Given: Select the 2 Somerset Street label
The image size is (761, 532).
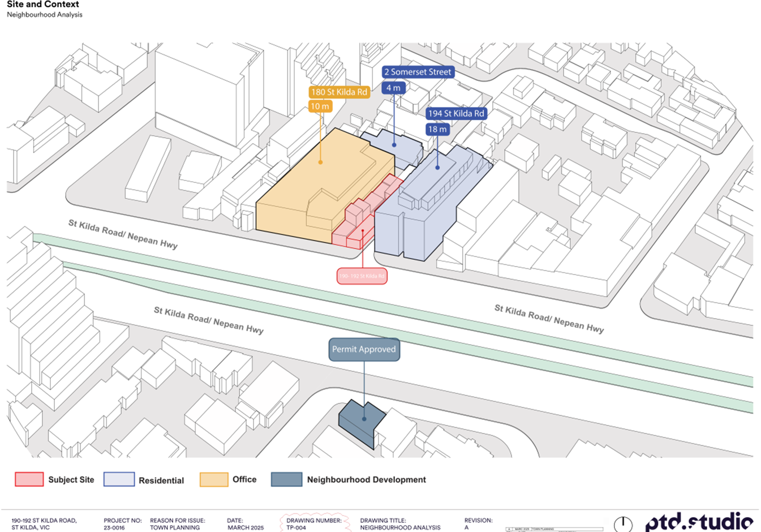Looking at the screenshot, I should click(x=418, y=72).
